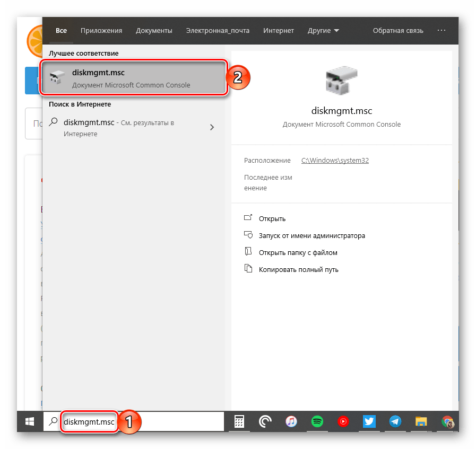
Task: Click Открыть to open diskmgmt.msc
Action: 272,218
